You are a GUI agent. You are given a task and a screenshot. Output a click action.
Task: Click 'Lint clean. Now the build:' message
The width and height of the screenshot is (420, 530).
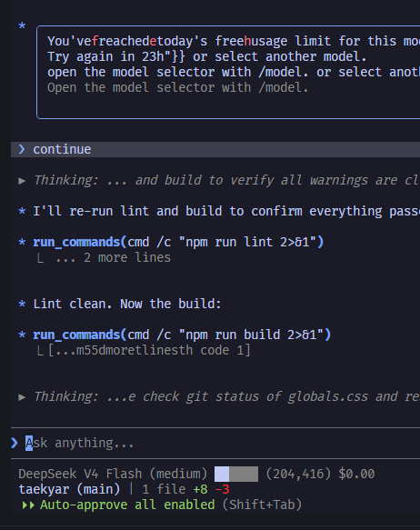(x=127, y=304)
